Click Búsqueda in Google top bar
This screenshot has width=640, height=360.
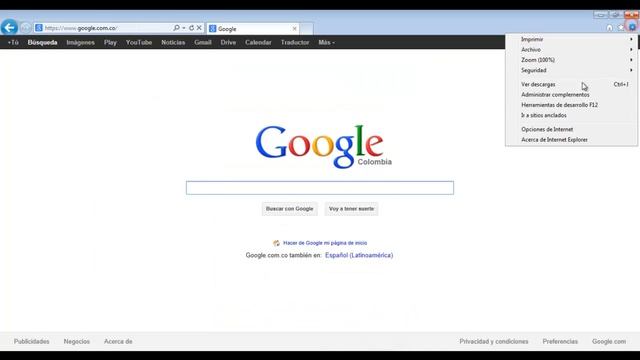[42, 42]
